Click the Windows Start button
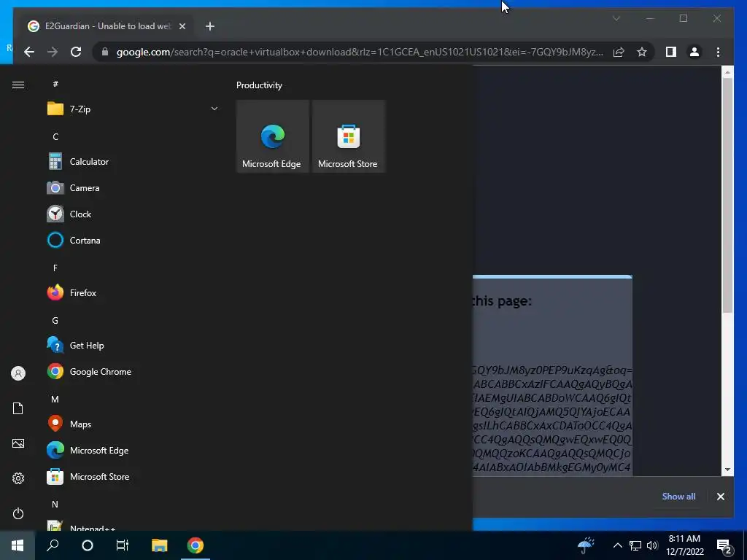The image size is (747, 560). click(18, 545)
